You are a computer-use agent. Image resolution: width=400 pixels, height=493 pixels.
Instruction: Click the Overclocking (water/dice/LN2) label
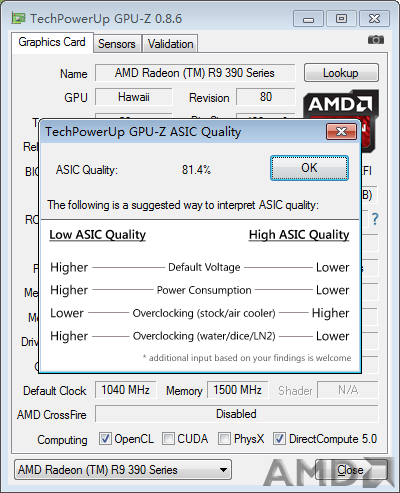(x=204, y=336)
